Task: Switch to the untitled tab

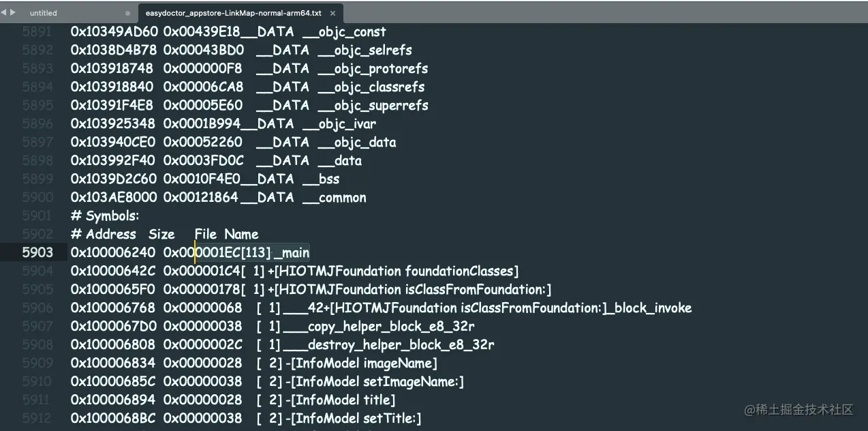Action: coord(44,13)
